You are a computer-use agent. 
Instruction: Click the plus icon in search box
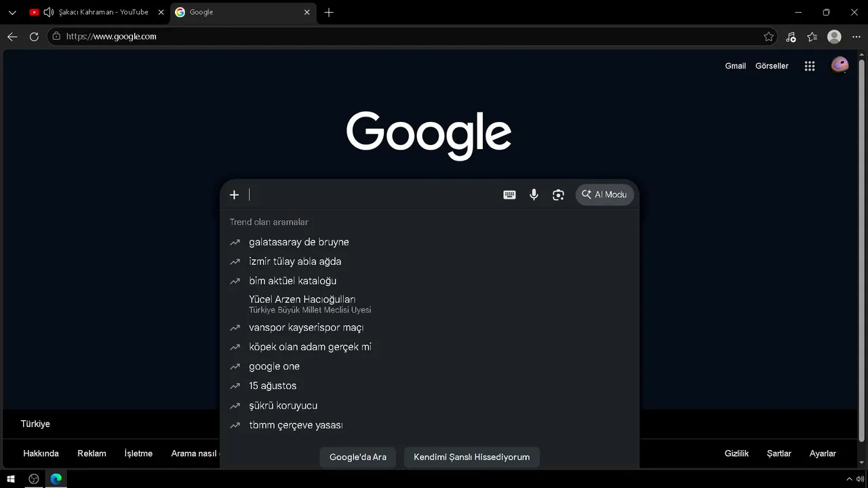click(234, 195)
